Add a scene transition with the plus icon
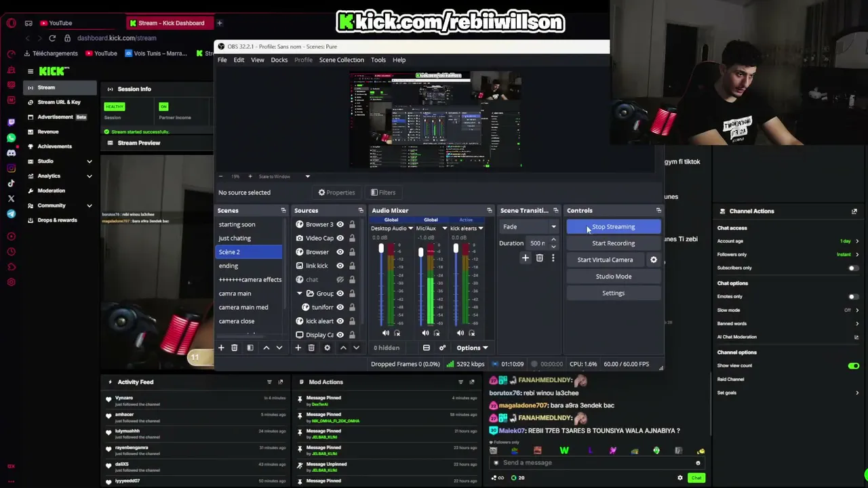The width and height of the screenshot is (868, 488). pyautogui.click(x=525, y=258)
